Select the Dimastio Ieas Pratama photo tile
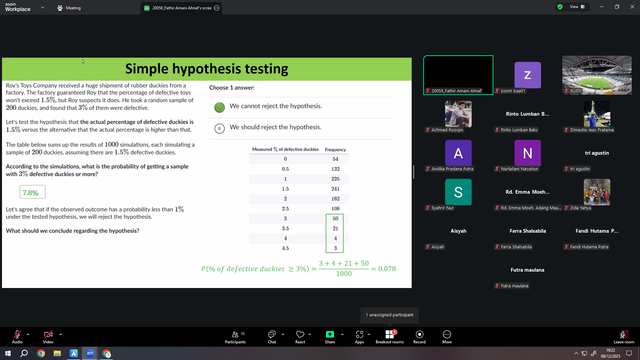640x360 pixels. click(x=597, y=114)
